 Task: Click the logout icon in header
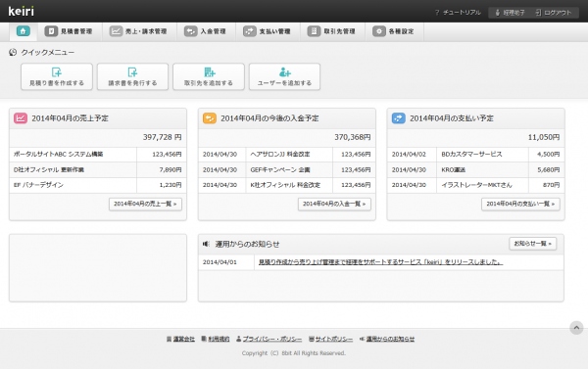pyautogui.click(x=538, y=13)
